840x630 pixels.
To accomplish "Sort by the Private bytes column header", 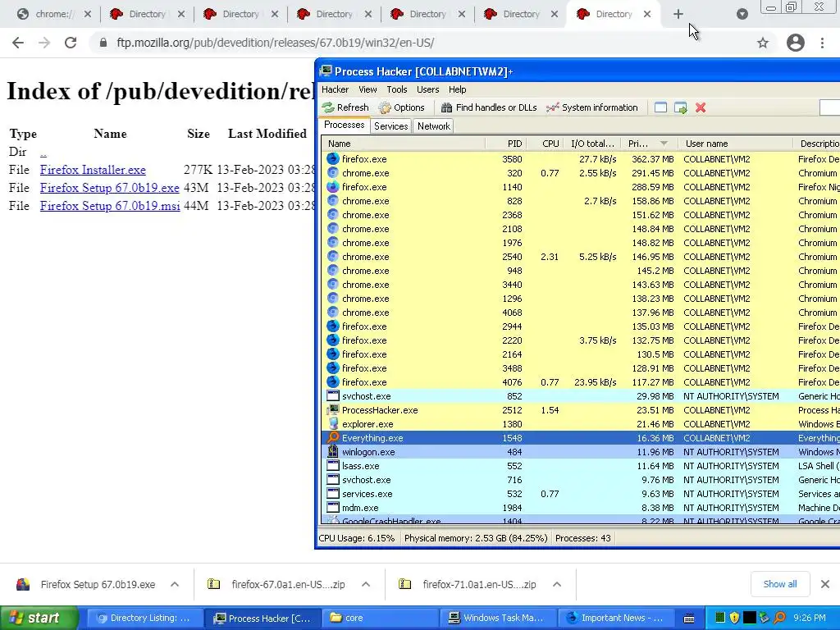I will coord(648,144).
